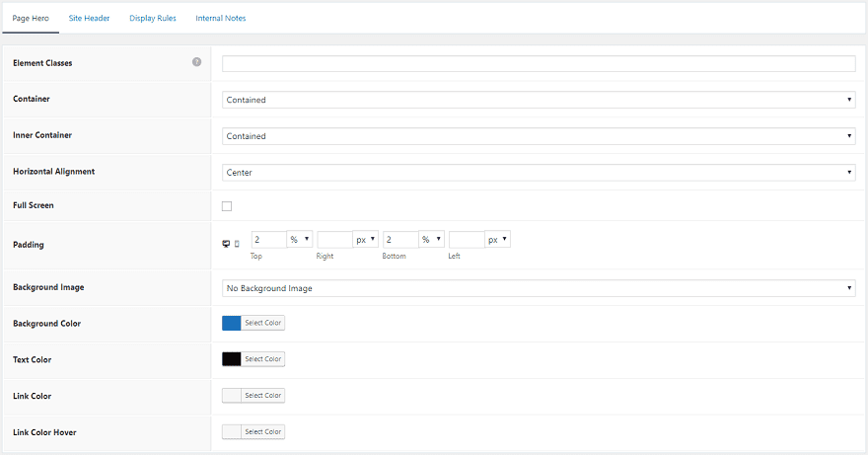Click the Right padding input field
The image size is (868, 455).
(334, 240)
